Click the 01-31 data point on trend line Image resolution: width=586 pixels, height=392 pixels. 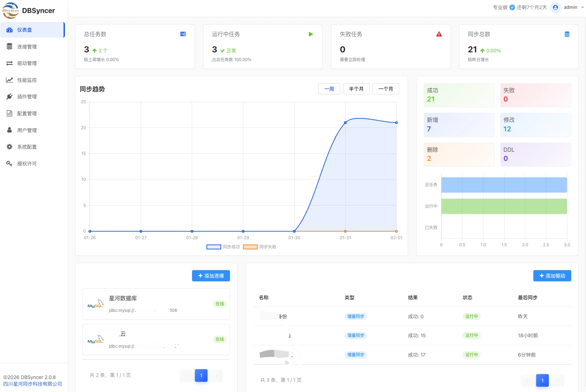[x=345, y=123]
